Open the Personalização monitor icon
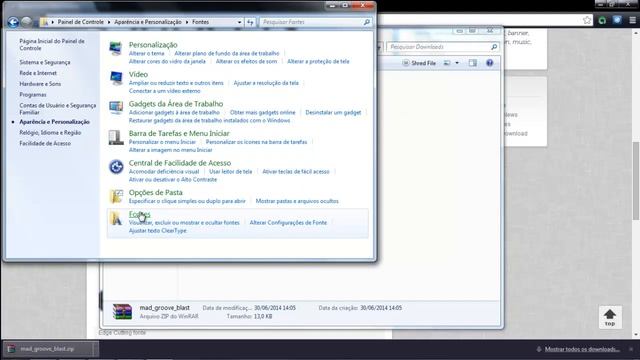Viewport: 640px width, 360px height. click(x=116, y=49)
